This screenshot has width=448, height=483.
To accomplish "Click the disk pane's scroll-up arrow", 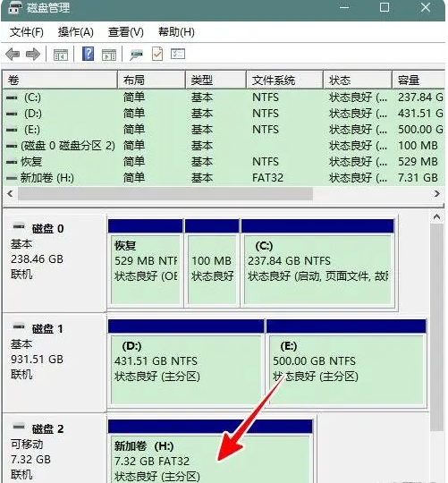I will pos(436,216).
